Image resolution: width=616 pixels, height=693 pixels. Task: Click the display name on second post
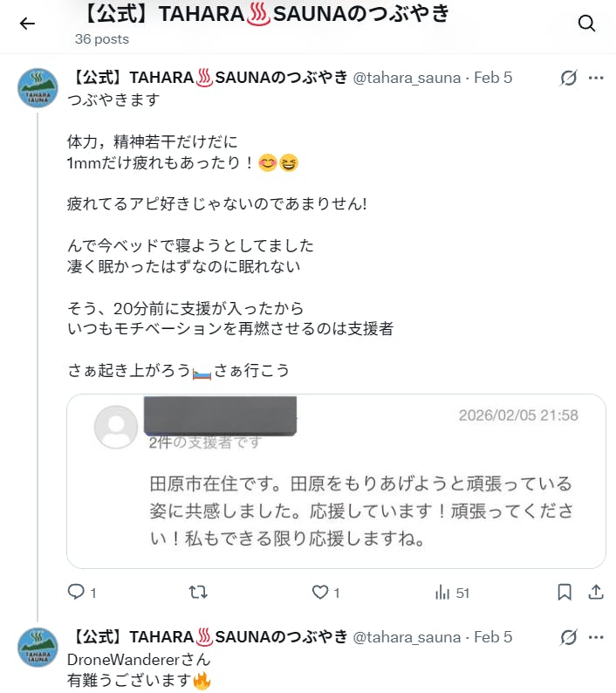(x=209, y=637)
